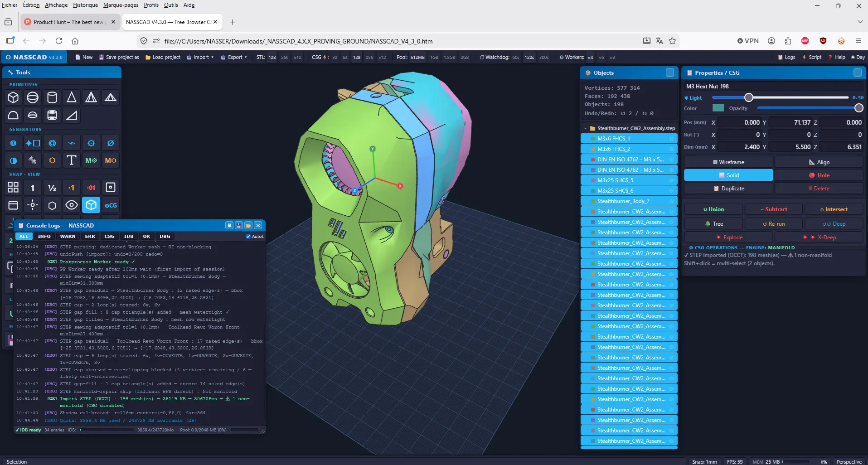Select M3x25 SHCS_5 in Objects list
The width and height of the screenshot is (868, 465).
pyautogui.click(x=629, y=180)
